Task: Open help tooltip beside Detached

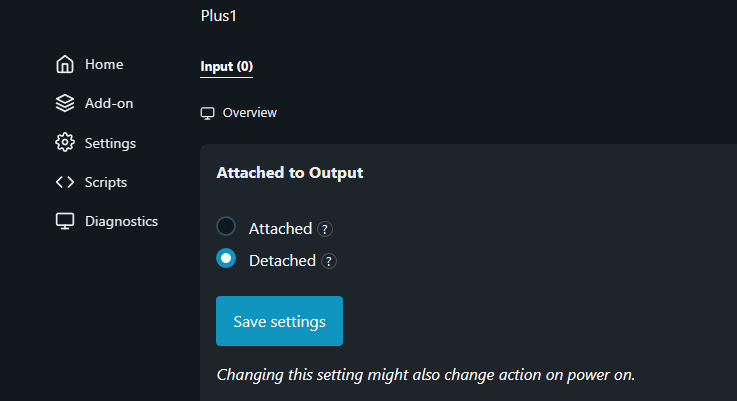Action: tap(329, 261)
